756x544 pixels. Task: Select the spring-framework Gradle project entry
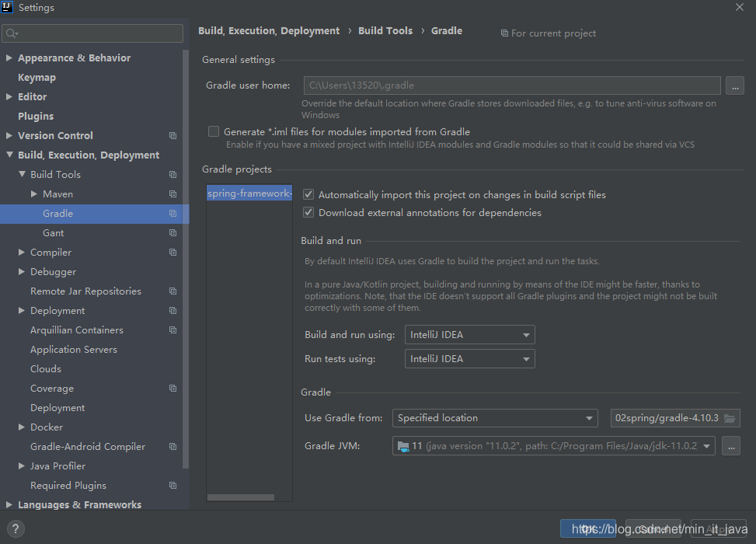coord(249,194)
